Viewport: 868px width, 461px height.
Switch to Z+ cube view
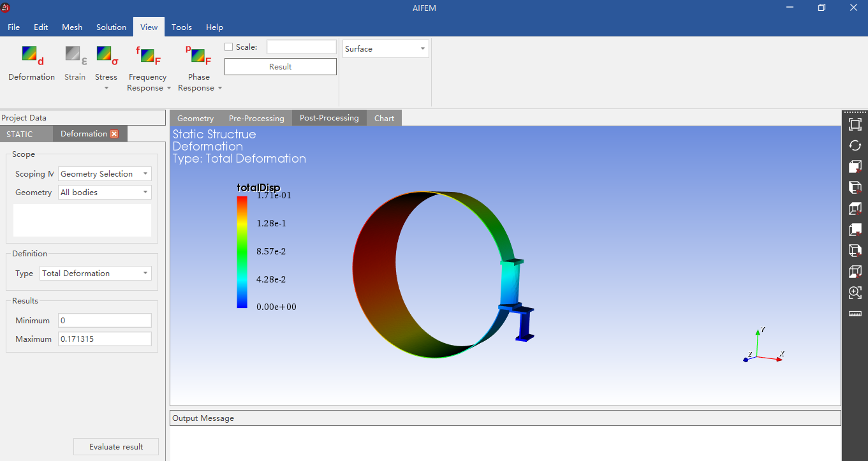[855, 209]
